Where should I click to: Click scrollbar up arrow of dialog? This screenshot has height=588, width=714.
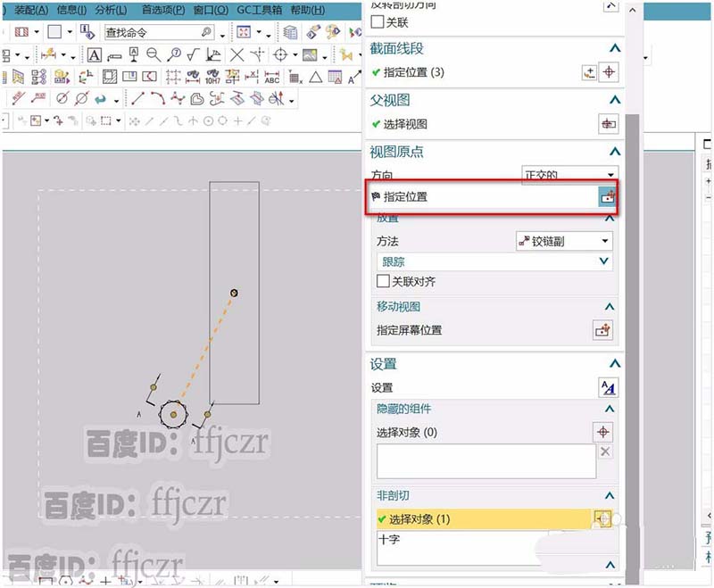click(632, 10)
